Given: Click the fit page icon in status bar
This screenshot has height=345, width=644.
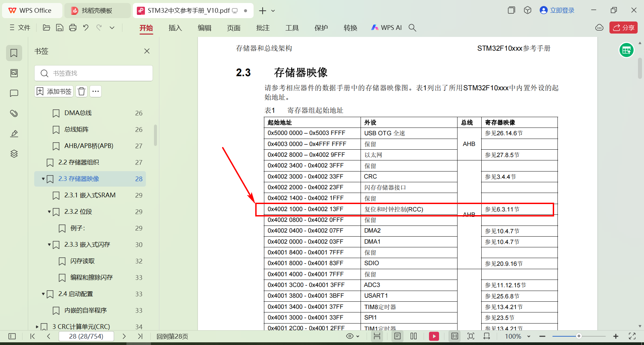Looking at the screenshot, I should (x=471, y=336).
